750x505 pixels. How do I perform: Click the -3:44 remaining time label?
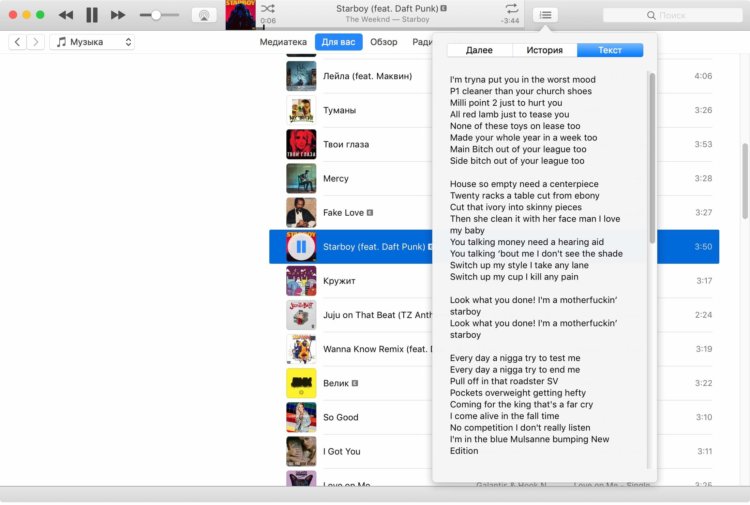[x=510, y=21]
